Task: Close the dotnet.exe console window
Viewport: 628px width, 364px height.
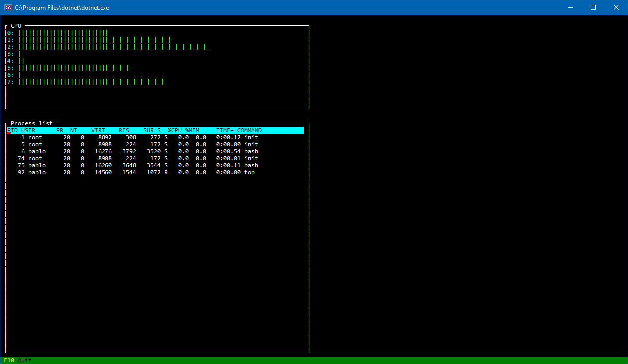Action: pos(616,7)
